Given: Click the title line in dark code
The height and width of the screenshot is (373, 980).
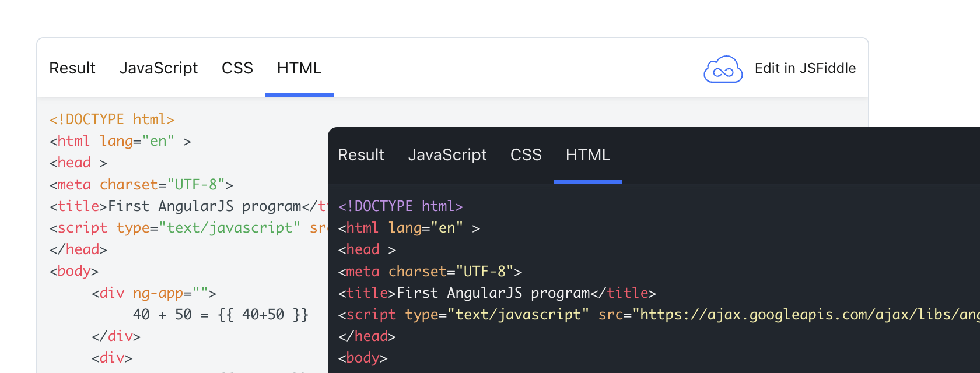Looking at the screenshot, I should 497,293.
